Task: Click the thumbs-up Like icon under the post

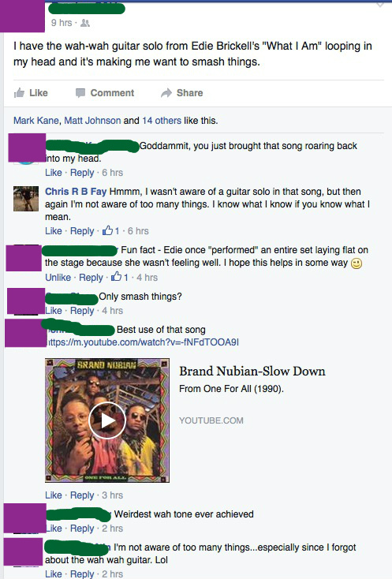Action: 19,92
